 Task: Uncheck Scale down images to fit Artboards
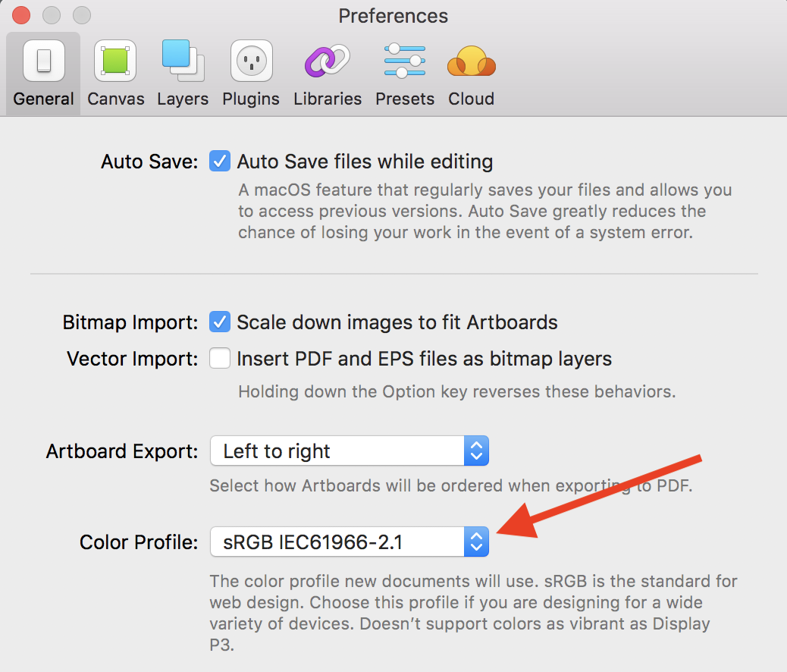pos(219,322)
